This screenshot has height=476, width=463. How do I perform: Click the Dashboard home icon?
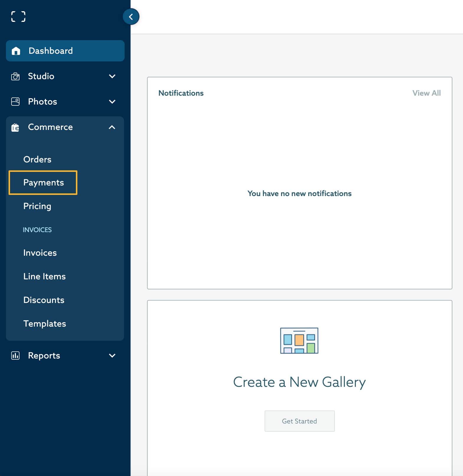click(16, 51)
